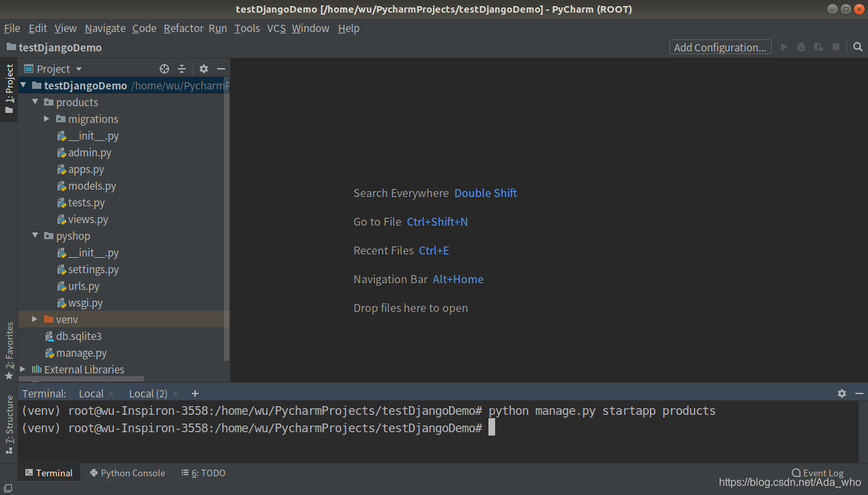The image size is (868, 495).
Task: Open the Window menu
Action: [311, 28]
